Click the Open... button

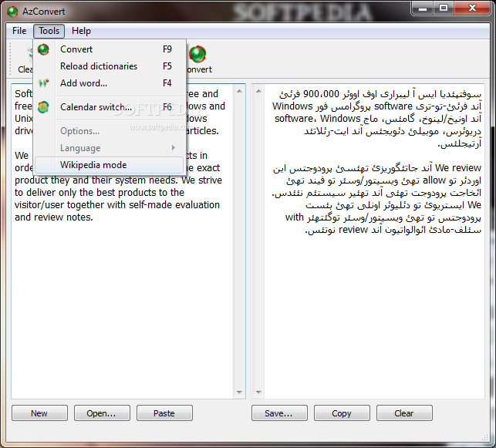point(102,413)
